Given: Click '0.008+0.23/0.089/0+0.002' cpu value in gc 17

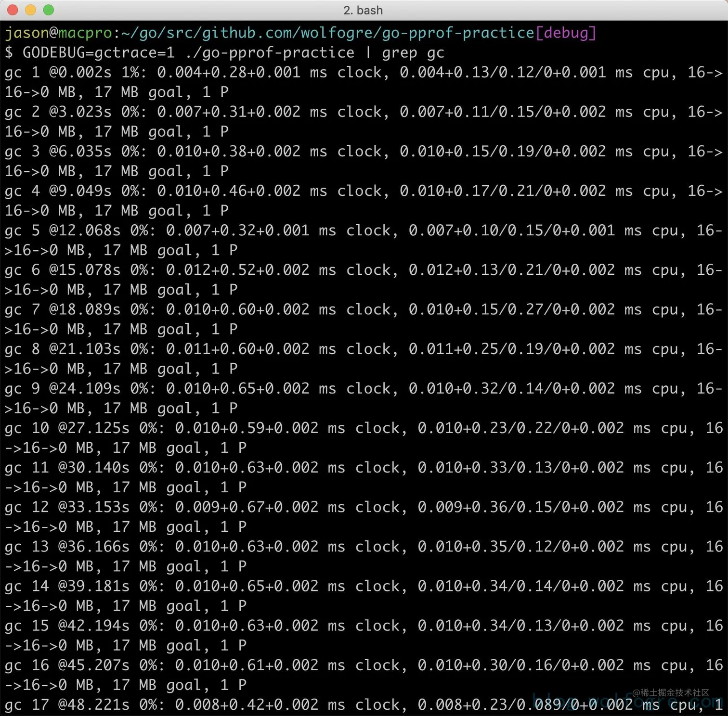Looking at the screenshot, I should (525, 705).
